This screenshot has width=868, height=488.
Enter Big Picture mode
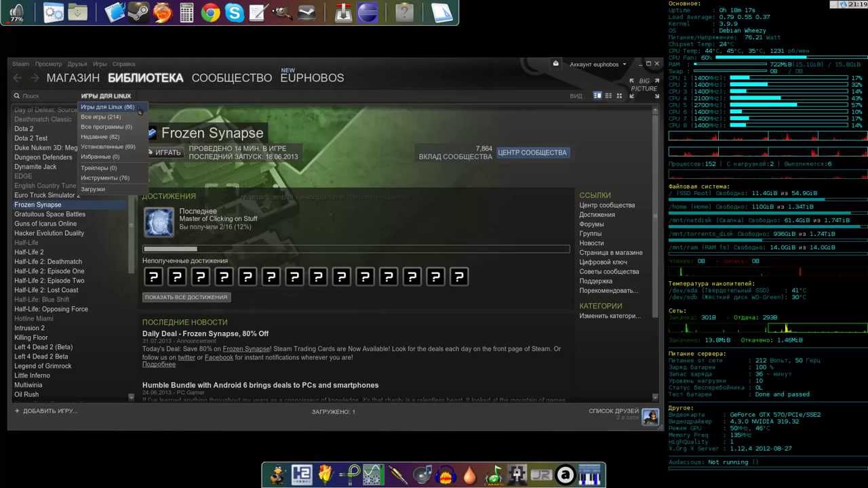644,88
